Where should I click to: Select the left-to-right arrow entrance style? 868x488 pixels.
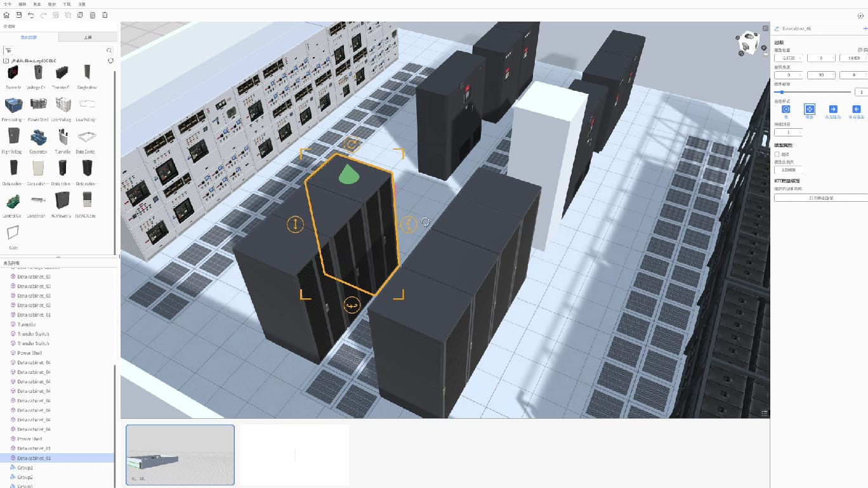832,109
